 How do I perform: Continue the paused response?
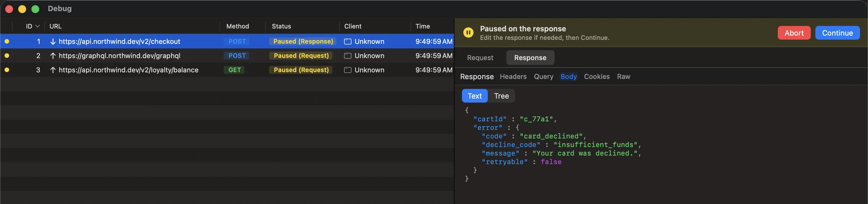coord(837,33)
